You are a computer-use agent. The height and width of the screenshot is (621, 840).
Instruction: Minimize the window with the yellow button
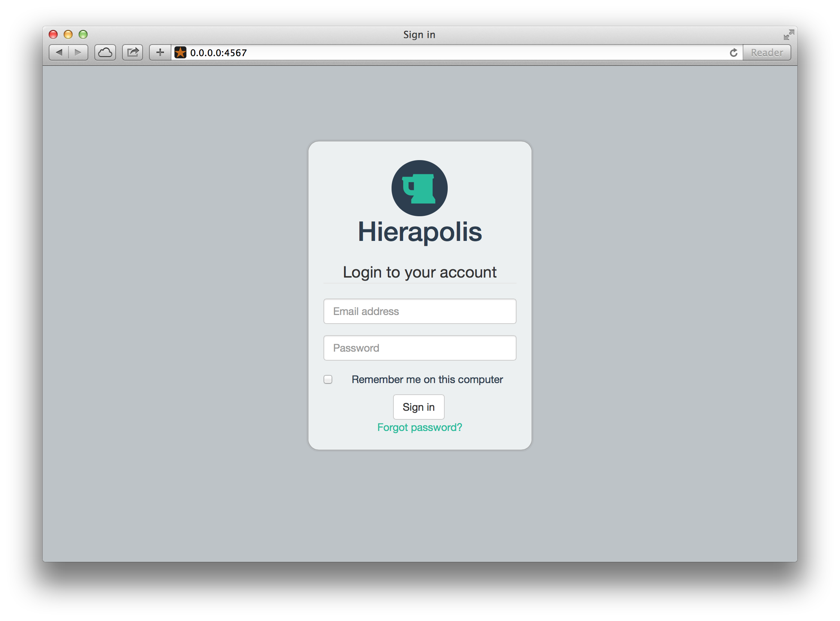coord(68,34)
